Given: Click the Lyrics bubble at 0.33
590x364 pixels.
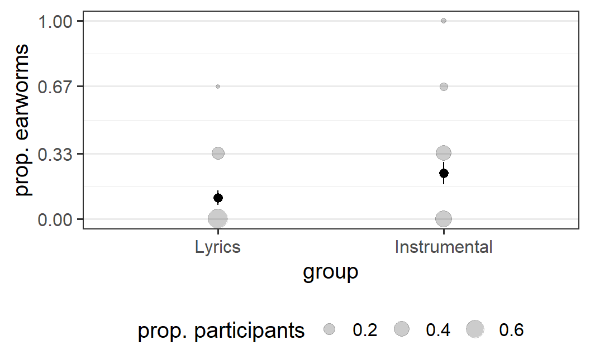Looking at the screenshot, I should click(218, 154).
